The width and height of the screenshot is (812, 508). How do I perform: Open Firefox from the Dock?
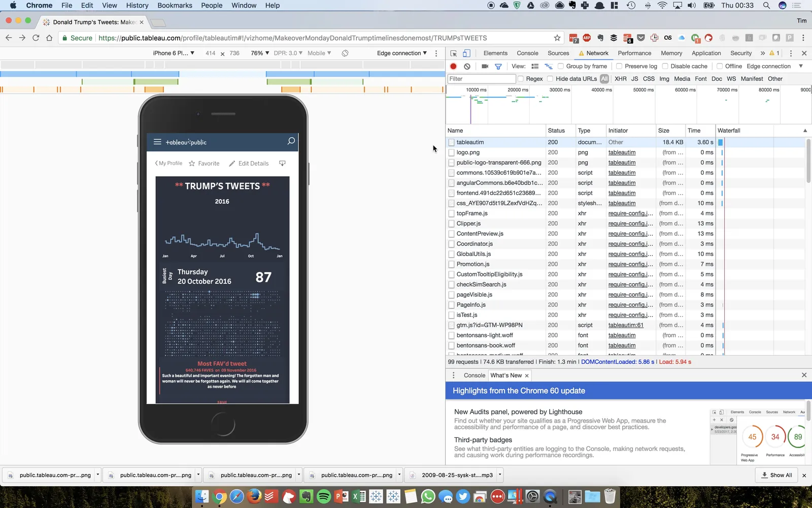[x=254, y=496]
